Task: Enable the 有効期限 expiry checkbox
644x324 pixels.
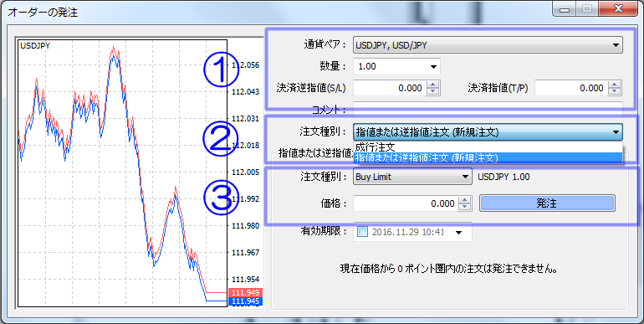Action: 363,232
